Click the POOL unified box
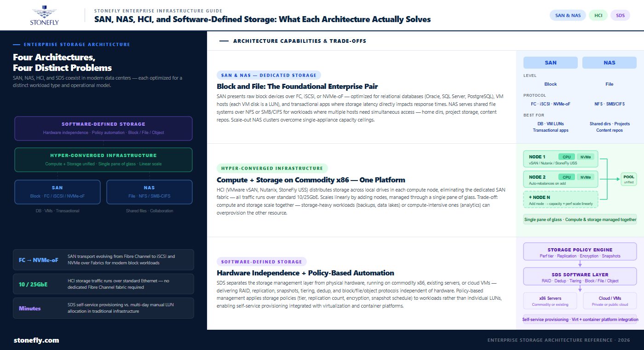This screenshot has height=350, width=644. tap(628, 179)
